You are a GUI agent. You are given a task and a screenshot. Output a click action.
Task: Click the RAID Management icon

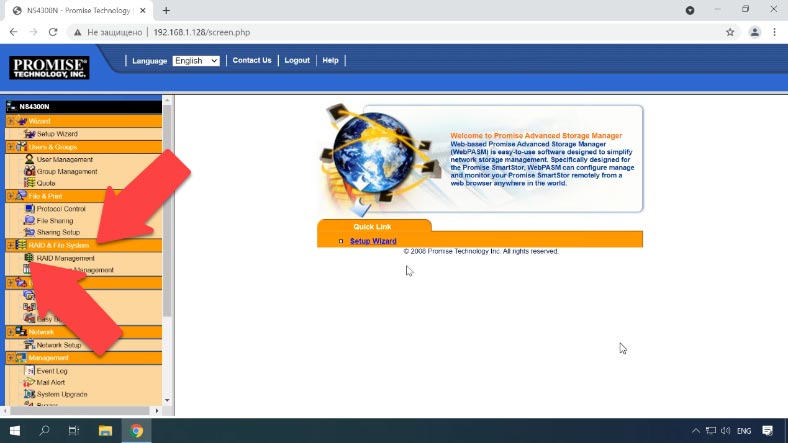click(29, 258)
